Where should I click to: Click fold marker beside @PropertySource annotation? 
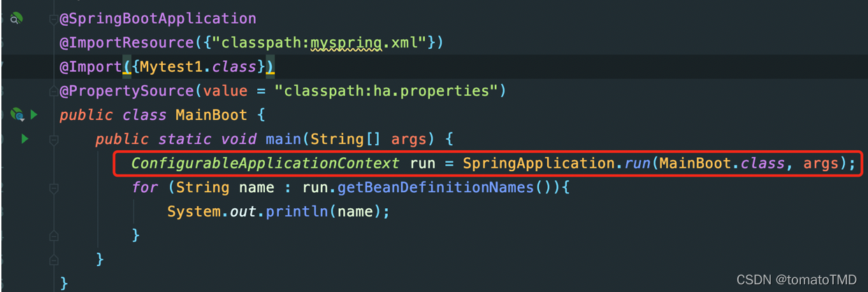point(53,91)
